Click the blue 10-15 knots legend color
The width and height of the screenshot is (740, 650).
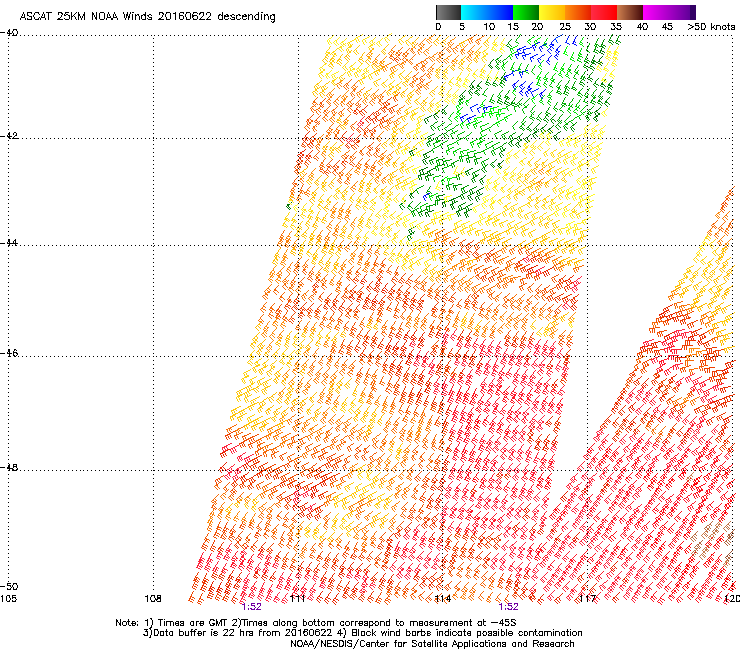pos(500,12)
